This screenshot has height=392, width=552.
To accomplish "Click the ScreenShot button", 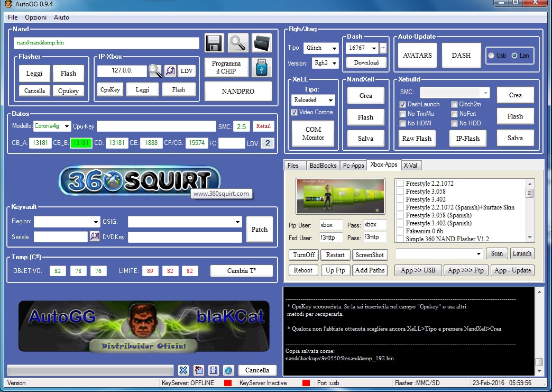I will [370, 255].
